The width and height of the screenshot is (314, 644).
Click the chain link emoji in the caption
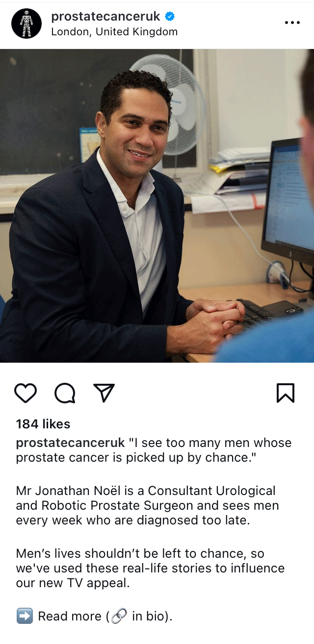[119, 616]
